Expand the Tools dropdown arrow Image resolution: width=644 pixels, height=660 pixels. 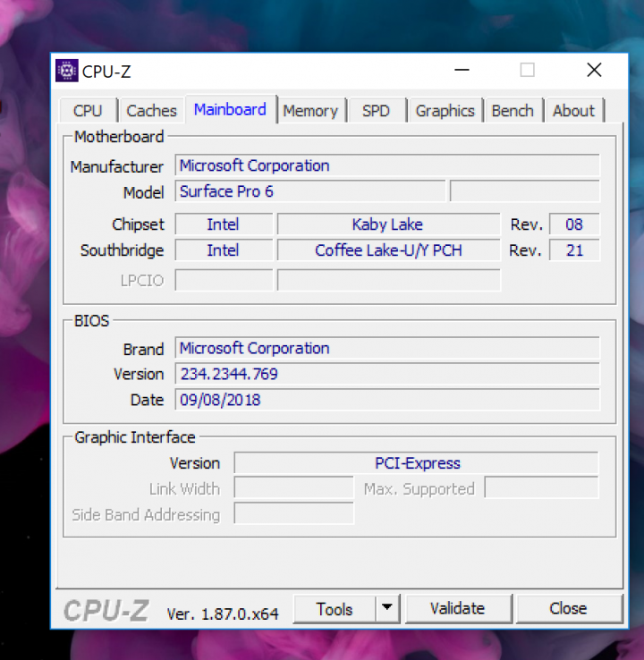(387, 609)
